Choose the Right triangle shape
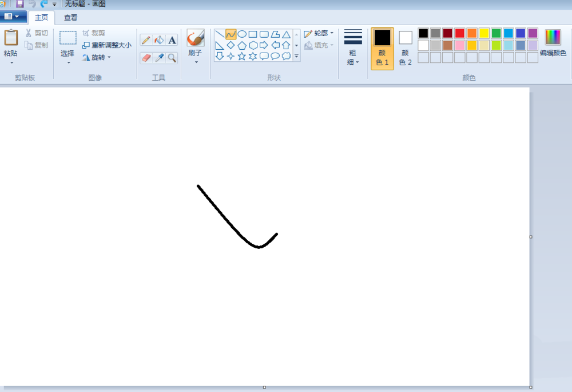This screenshot has width=572, height=392. click(220, 45)
